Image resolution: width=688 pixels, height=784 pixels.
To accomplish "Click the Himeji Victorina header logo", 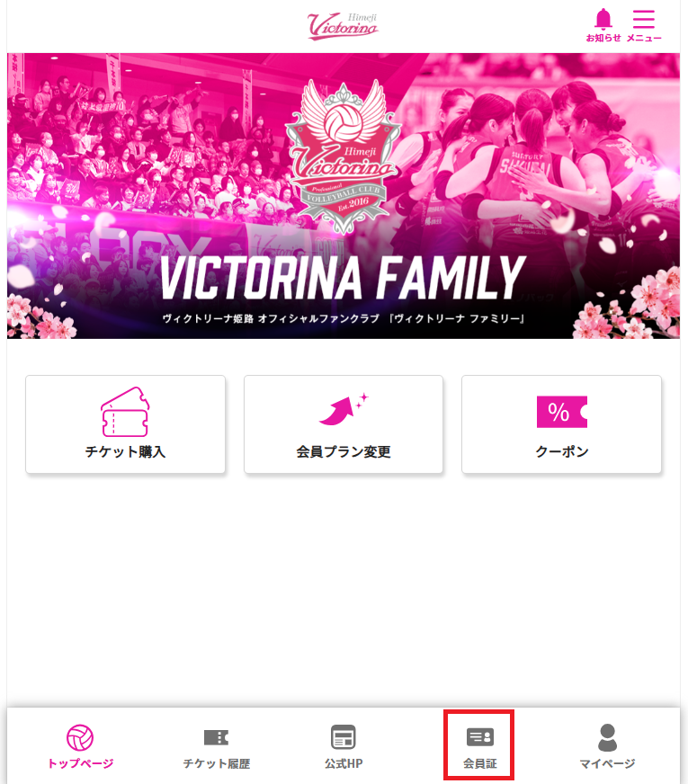I will [x=343, y=25].
